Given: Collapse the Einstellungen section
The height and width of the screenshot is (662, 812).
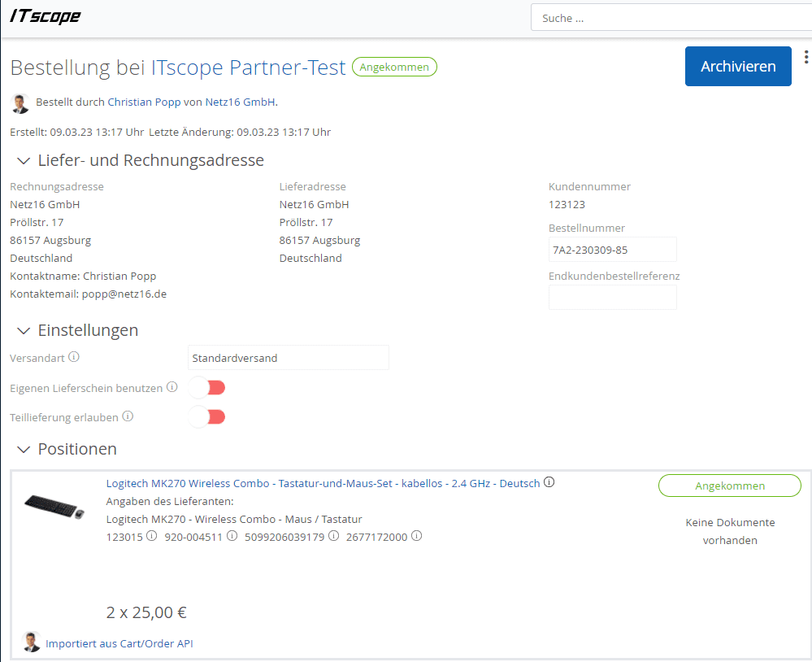Looking at the screenshot, I should tap(23, 331).
